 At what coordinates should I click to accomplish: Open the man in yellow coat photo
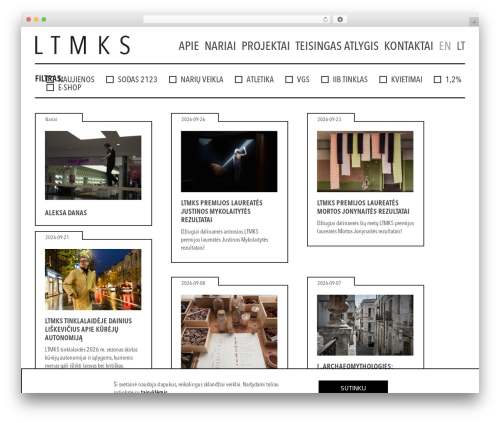coord(93,279)
